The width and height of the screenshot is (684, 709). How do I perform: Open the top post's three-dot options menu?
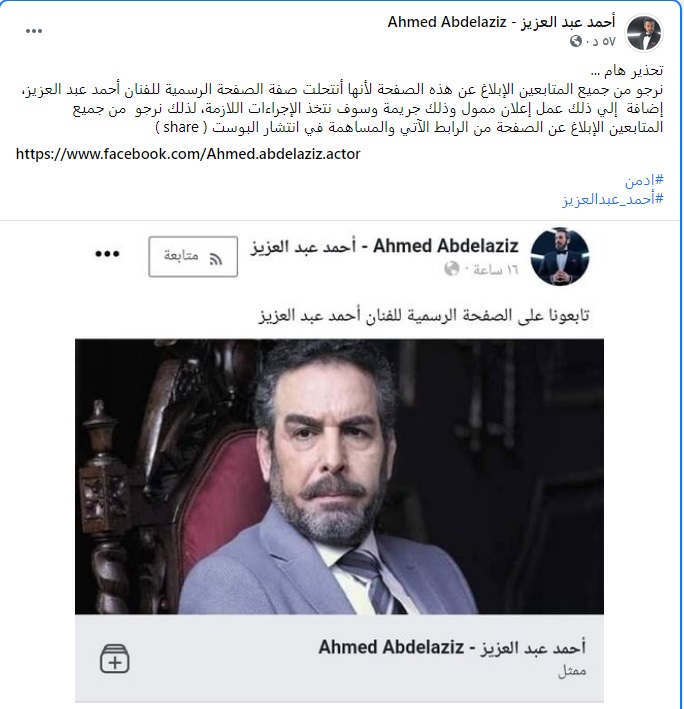click(x=34, y=31)
